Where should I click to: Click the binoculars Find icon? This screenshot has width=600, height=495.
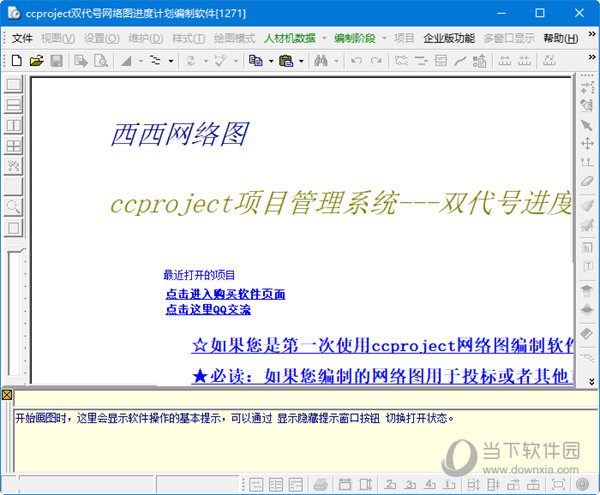tap(321, 60)
